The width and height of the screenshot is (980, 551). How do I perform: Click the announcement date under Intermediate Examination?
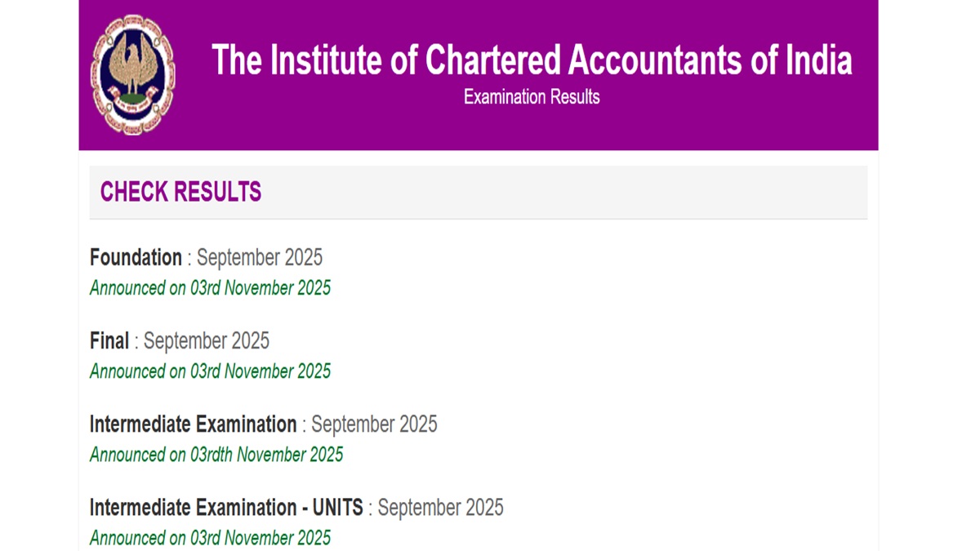pyautogui.click(x=216, y=455)
